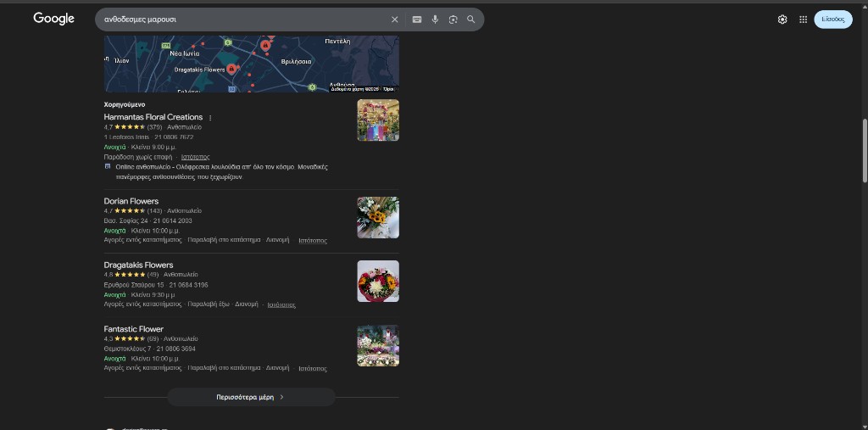Open Dragatakis Flowers listing
The width and height of the screenshot is (868, 430).
pyautogui.click(x=138, y=265)
